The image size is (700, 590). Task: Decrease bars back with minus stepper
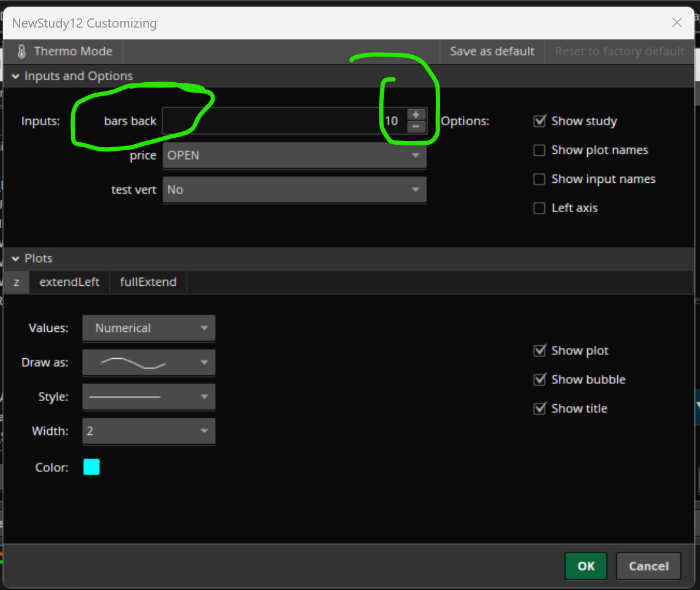coord(416,126)
